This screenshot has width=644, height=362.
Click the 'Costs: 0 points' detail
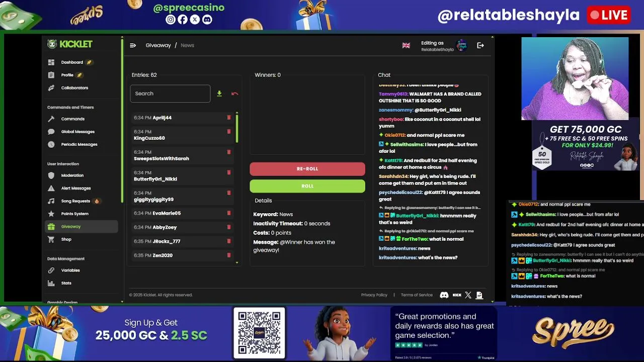click(x=272, y=233)
